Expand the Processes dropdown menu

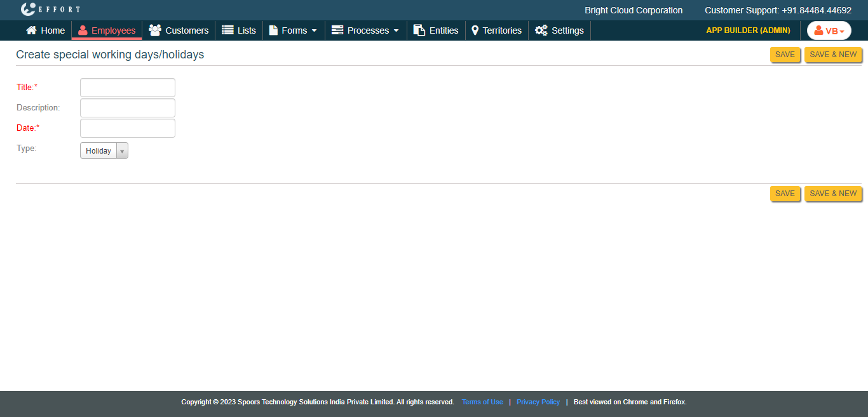click(365, 30)
